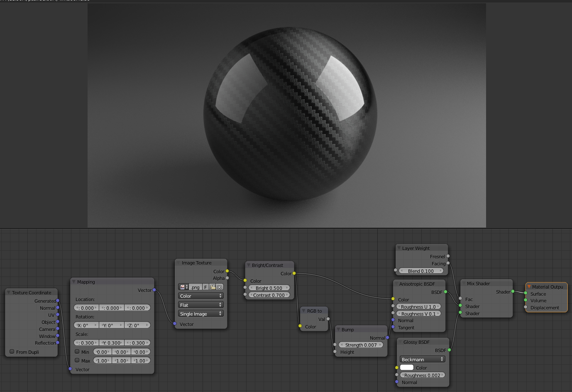Click the Color output socket on Image Texture
572x392 pixels.
click(x=227, y=271)
